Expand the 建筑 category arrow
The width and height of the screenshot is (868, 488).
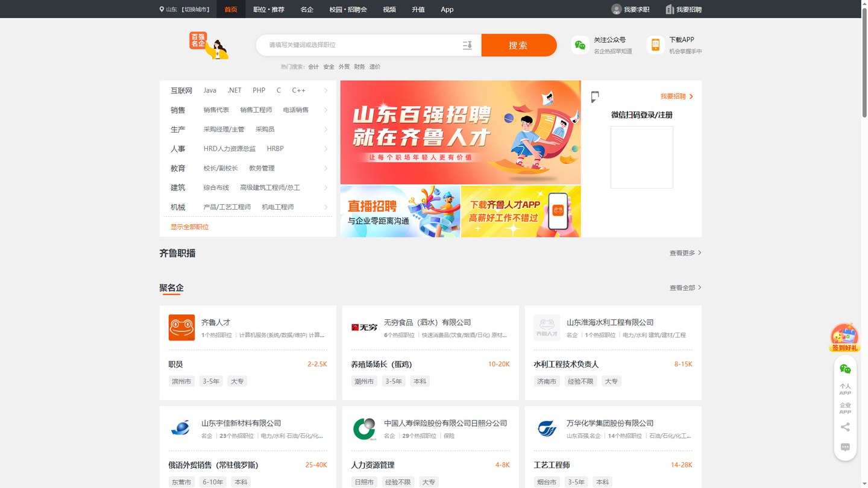coord(325,188)
